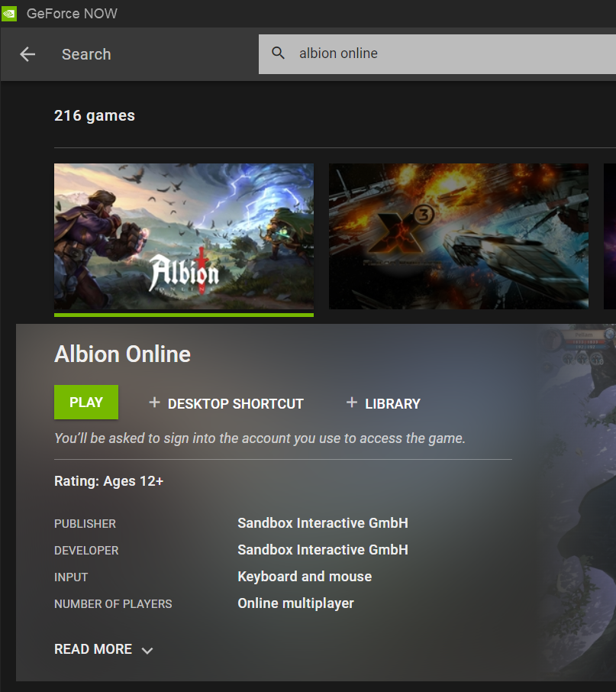Click the Albion Online title heading
This screenshot has width=616, height=692.
point(123,354)
